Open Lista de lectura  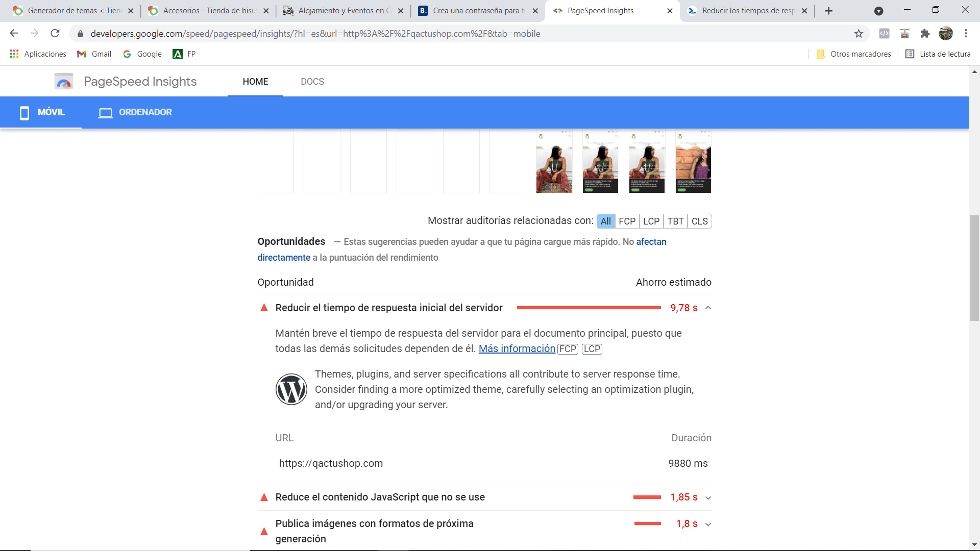tap(938, 54)
